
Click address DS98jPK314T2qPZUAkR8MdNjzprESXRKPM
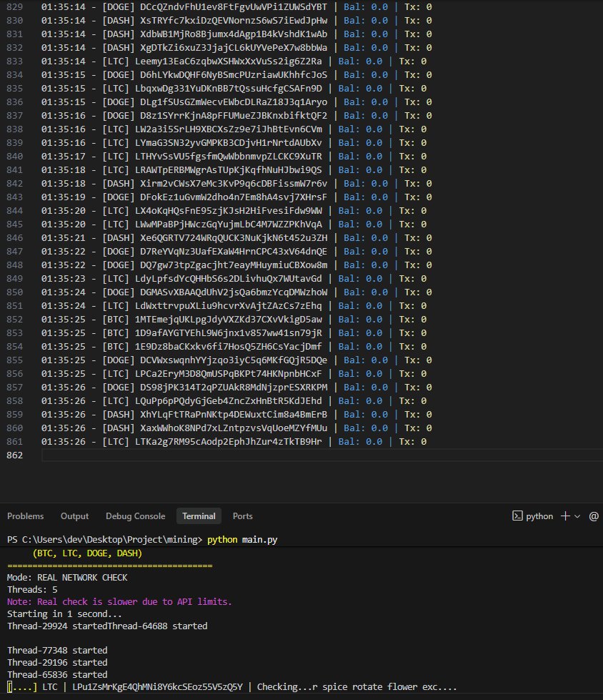pos(234,387)
